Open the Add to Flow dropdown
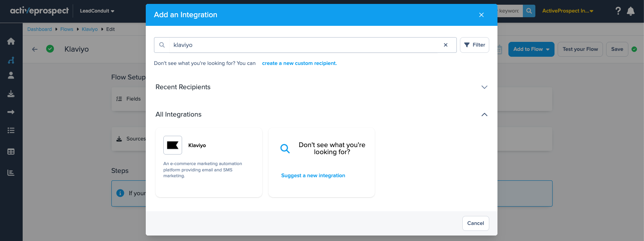This screenshot has width=644, height=241. pyautogui.click(x=531, y=49)
